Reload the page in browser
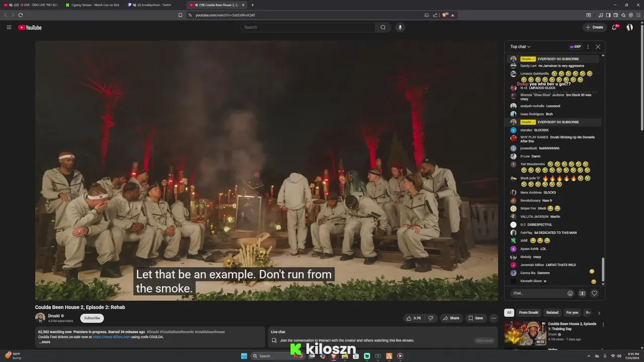644x362 pixels. (21, 15)
